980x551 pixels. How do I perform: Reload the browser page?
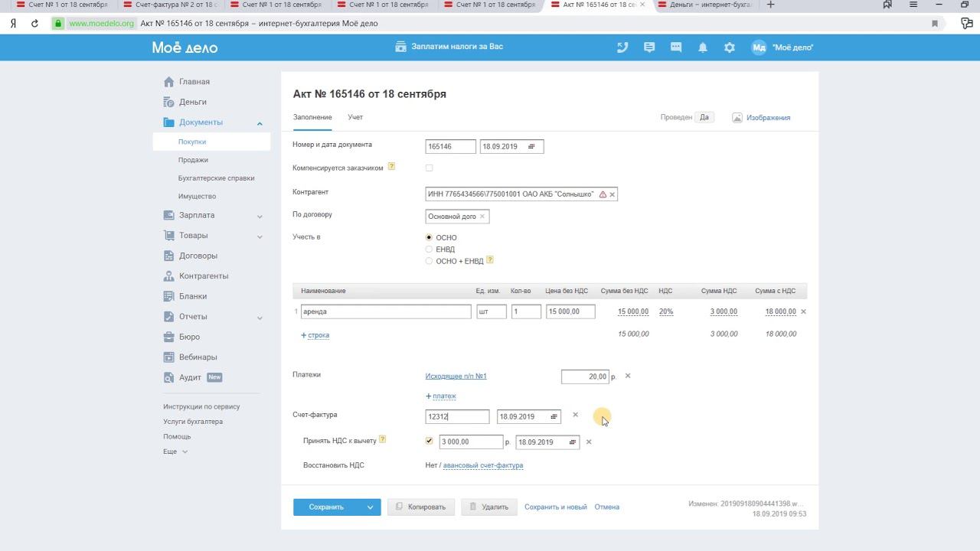point(34,24)
